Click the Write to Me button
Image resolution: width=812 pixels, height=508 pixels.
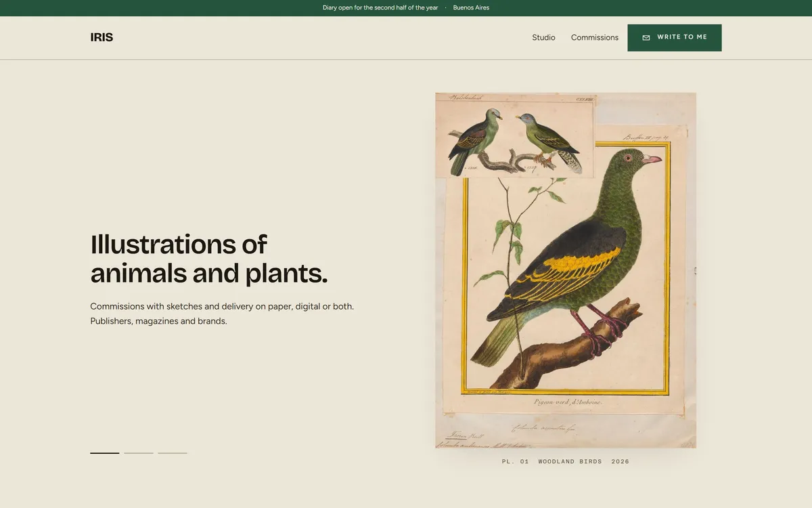click(675, 38)
